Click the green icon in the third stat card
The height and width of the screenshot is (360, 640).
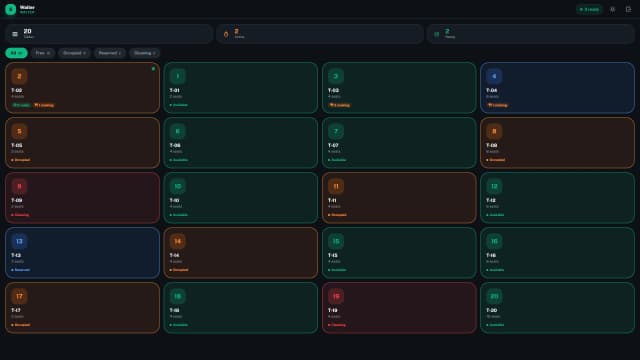coord(436,34)
